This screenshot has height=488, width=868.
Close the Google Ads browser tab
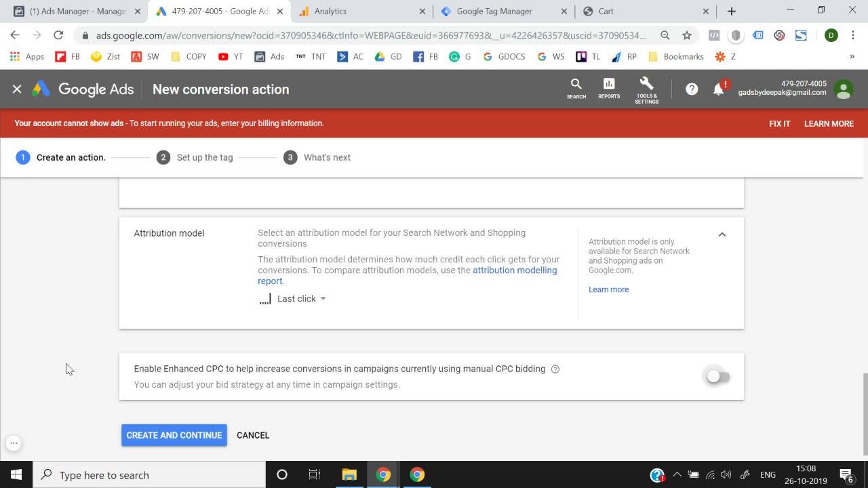pos(280,12)
